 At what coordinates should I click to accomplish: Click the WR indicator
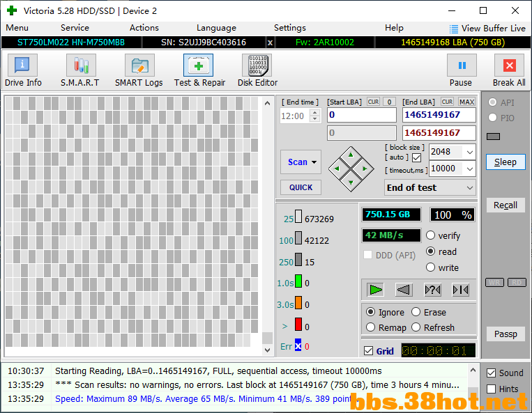[494, 282]
